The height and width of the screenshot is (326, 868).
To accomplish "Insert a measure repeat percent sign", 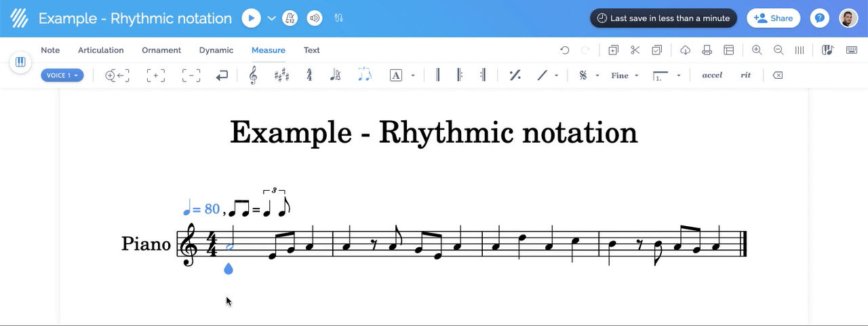I will pyautogui.click(x=515, y=75).
